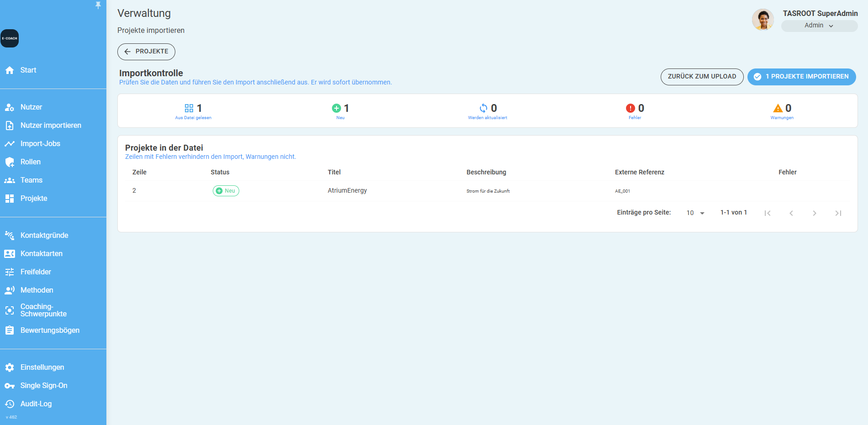Screen dimensions: 868x425
Task: Click the Einstellungen gear icon
Action: 10,367
